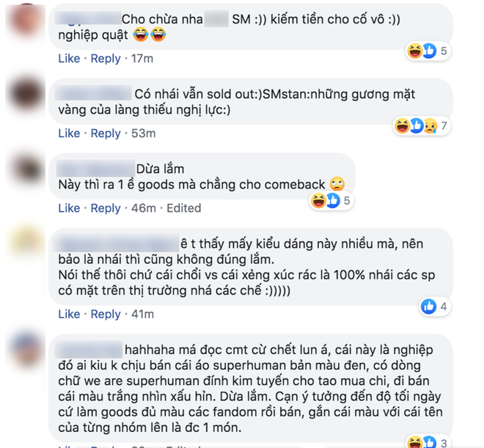Reply to the 41m ago comment
Image resolution: width=484 pixels, height=448 pixels.
(x=106, y=314)
